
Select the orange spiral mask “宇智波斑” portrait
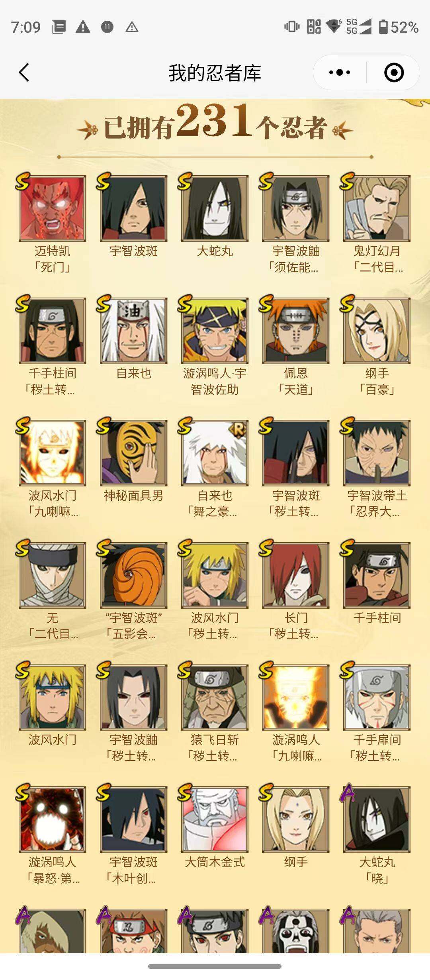[133, 575]
